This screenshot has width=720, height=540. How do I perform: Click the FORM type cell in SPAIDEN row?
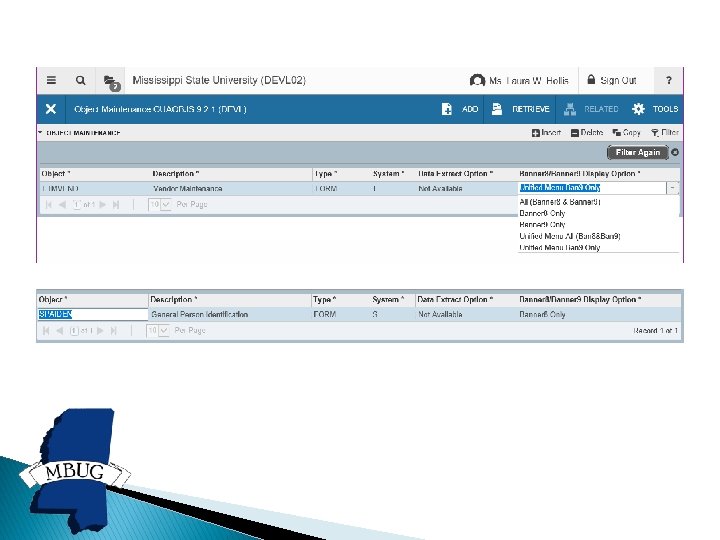325,315
